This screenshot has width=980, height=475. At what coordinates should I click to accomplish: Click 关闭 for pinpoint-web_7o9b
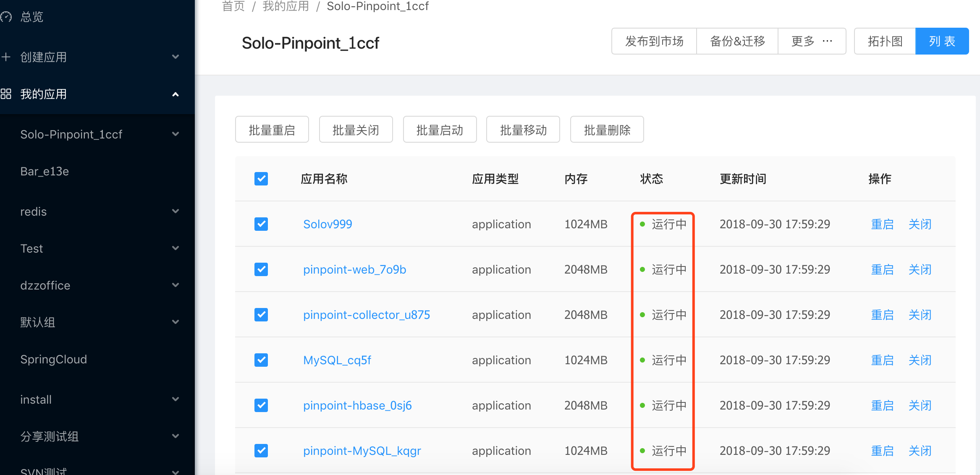[920, 269]
